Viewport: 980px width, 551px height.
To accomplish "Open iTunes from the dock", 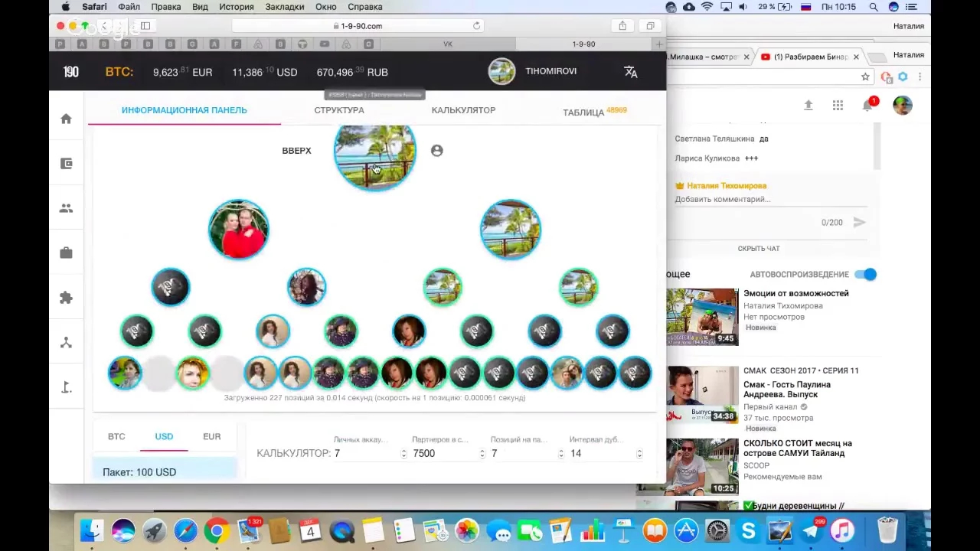I will click(842, 530).
